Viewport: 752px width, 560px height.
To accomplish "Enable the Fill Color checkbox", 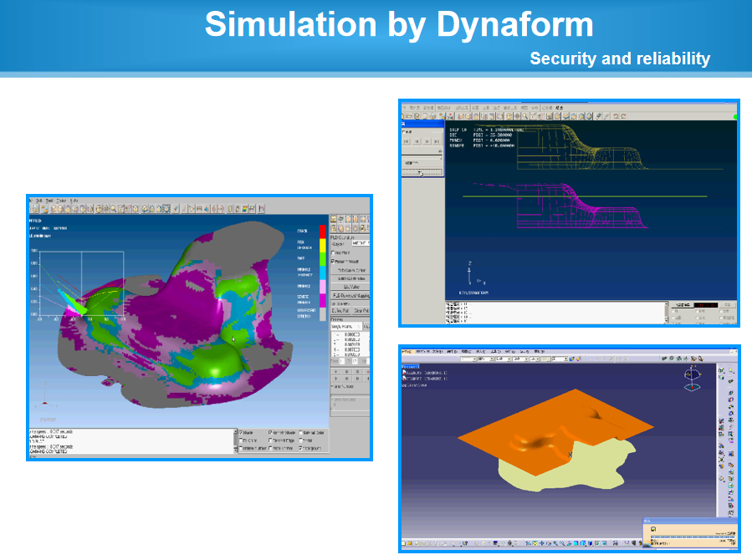I will point(241,440).
